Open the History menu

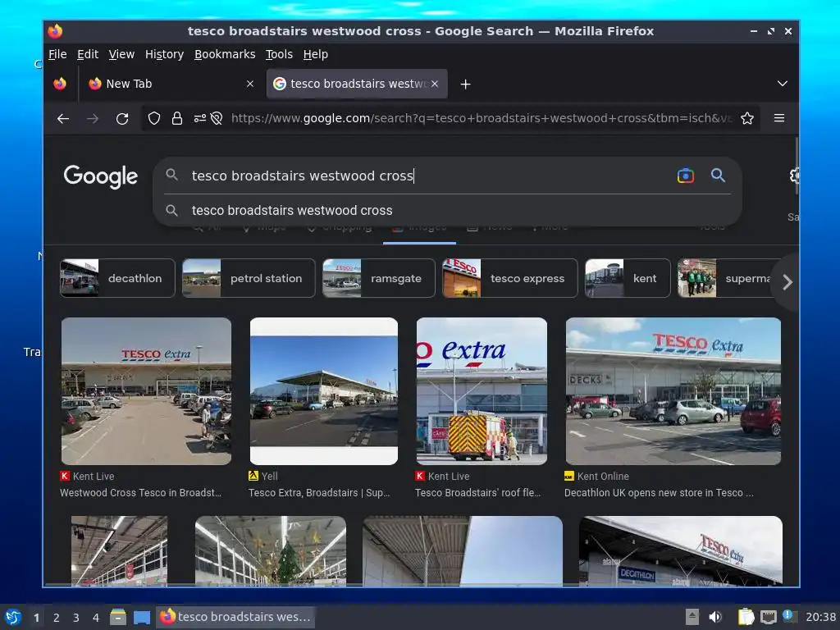(164, 54)
